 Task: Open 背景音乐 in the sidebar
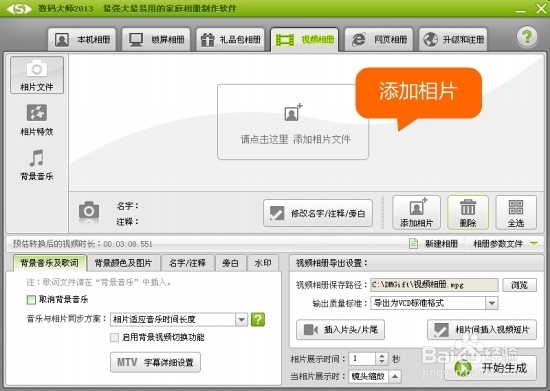(37, 164)
